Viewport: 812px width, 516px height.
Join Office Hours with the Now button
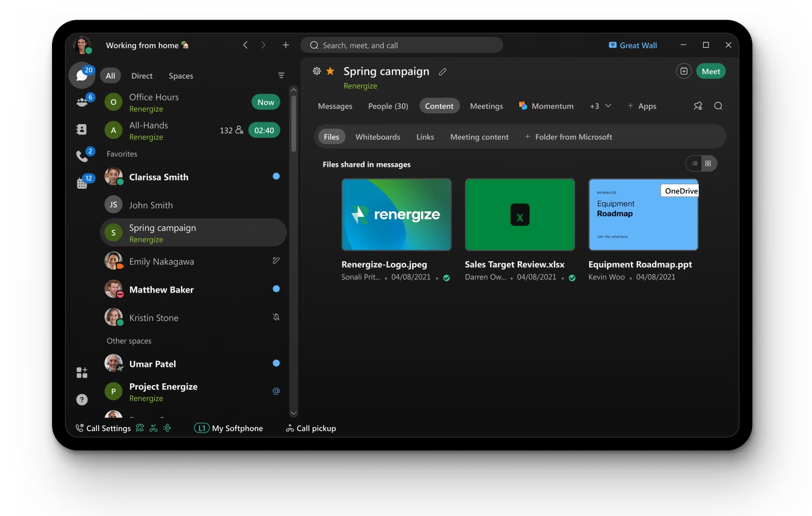(266, 102)
